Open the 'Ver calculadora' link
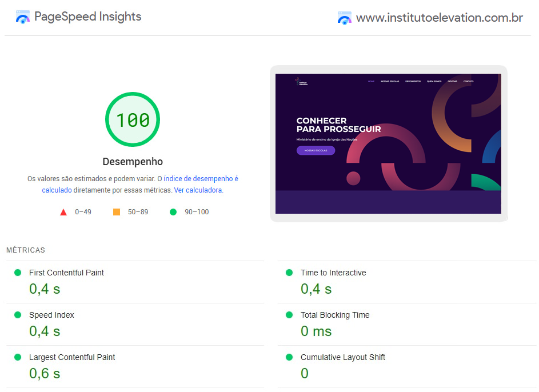The image size is (539, 392). coord(198,190)
